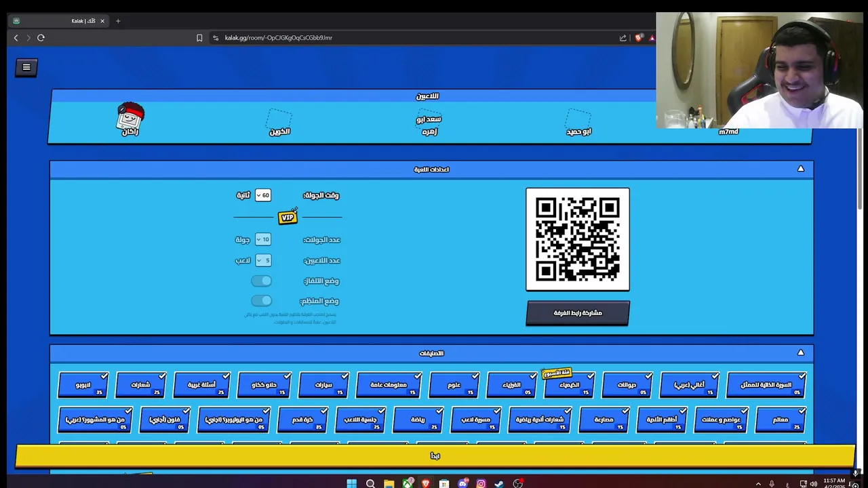Open rounds count (10) dropdown
Screen dimensions: 868x488
[x=263, y=239]
